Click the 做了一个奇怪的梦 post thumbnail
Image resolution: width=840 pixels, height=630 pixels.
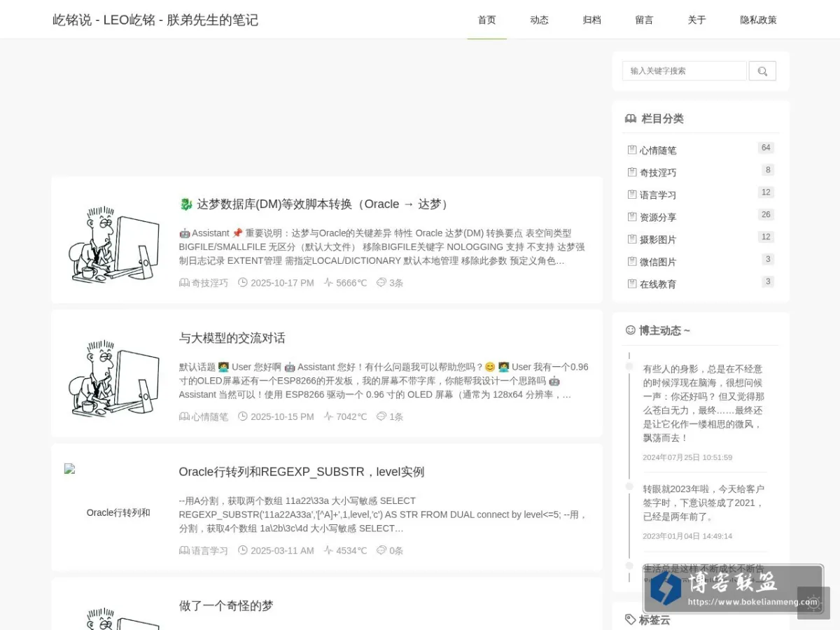click(x=114, y=618)
